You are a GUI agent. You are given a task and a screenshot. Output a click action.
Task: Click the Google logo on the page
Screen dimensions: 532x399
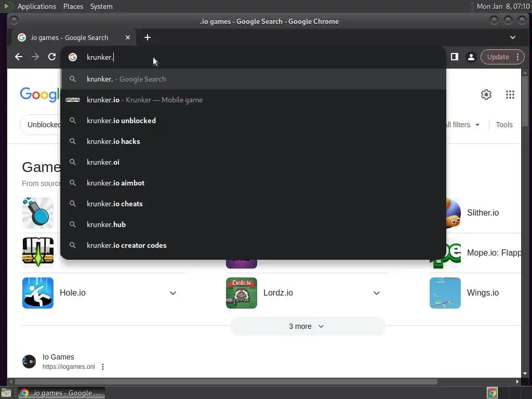pos(39,95)
